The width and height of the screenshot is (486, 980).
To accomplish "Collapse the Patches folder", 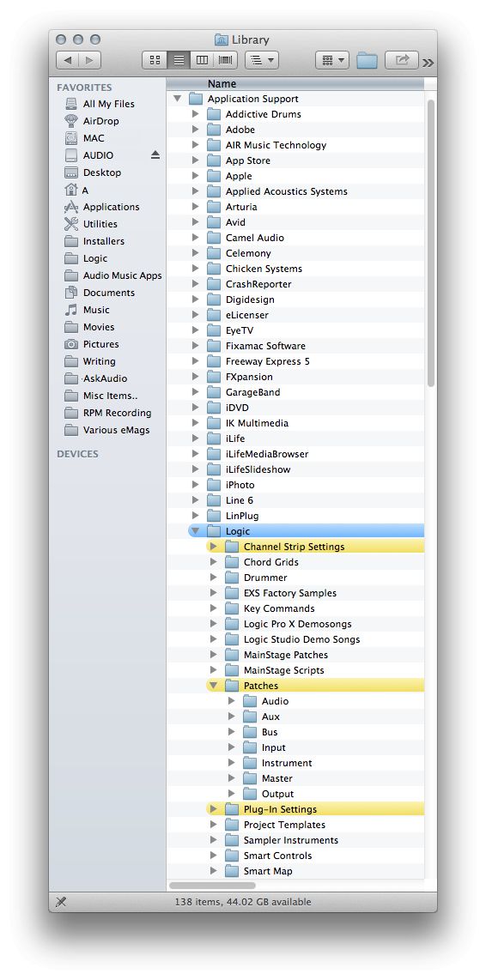I will tap(213, 686).
